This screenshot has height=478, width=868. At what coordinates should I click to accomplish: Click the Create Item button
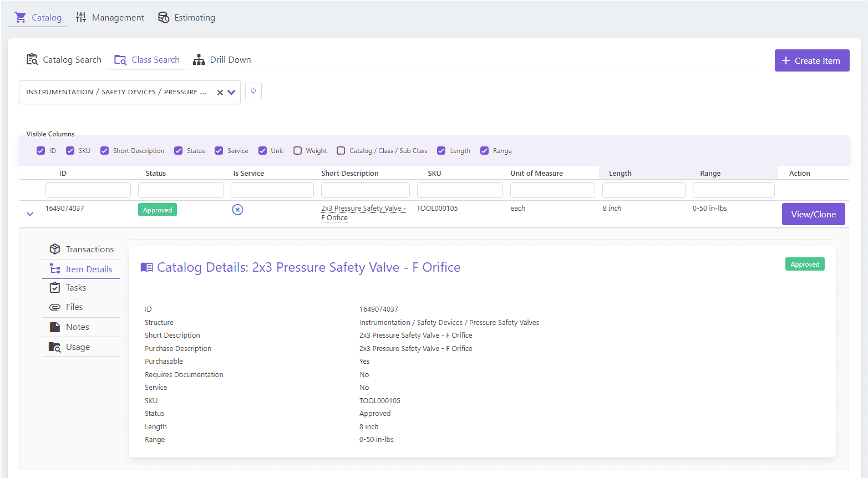[811, 60]
